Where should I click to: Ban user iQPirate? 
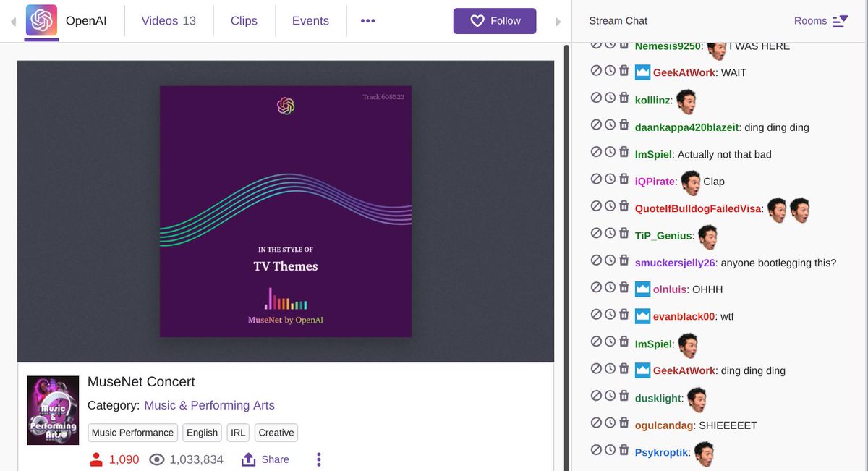tap(596, 179)
